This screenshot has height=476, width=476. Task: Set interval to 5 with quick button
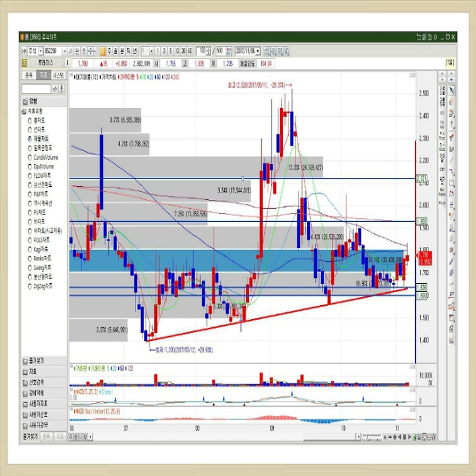coord(170,51)
